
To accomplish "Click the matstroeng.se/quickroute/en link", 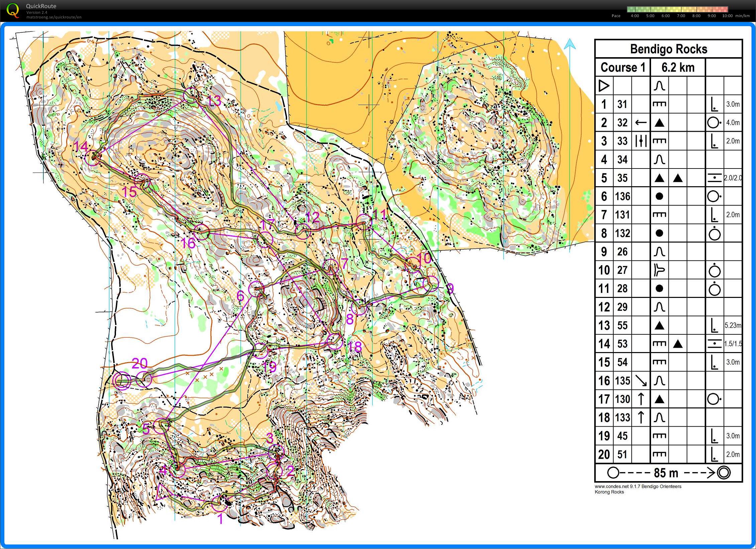I will (54, 17).
